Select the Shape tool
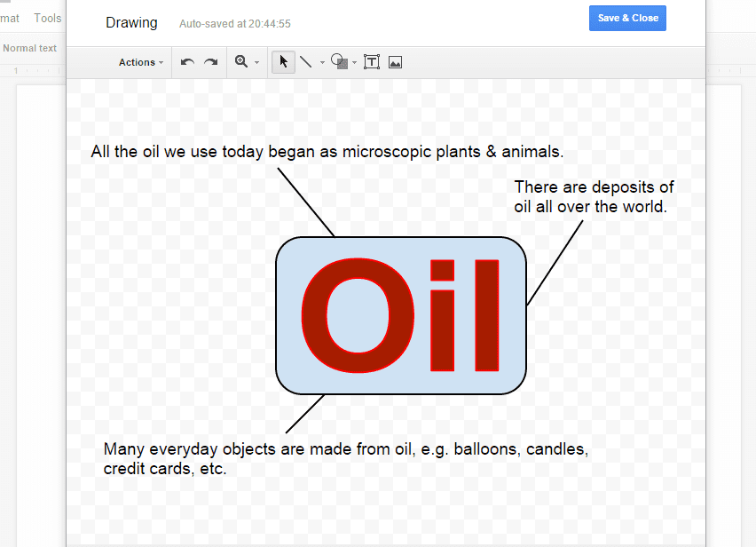This screenshot has height=547, width=756. (x=338, y=62)
